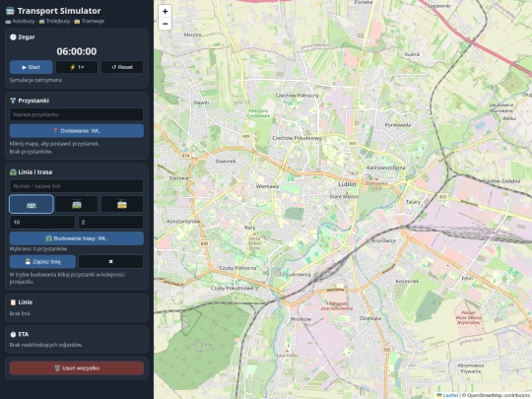Viewport: 532px width, 399px height.
Task: Click the Wybrano: 0 przystanków text
Action: point(38,248)
